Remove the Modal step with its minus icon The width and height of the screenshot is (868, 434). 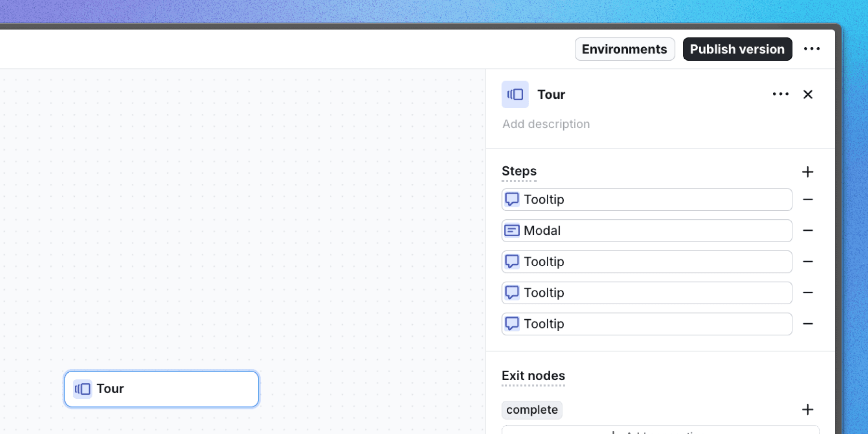808,231
